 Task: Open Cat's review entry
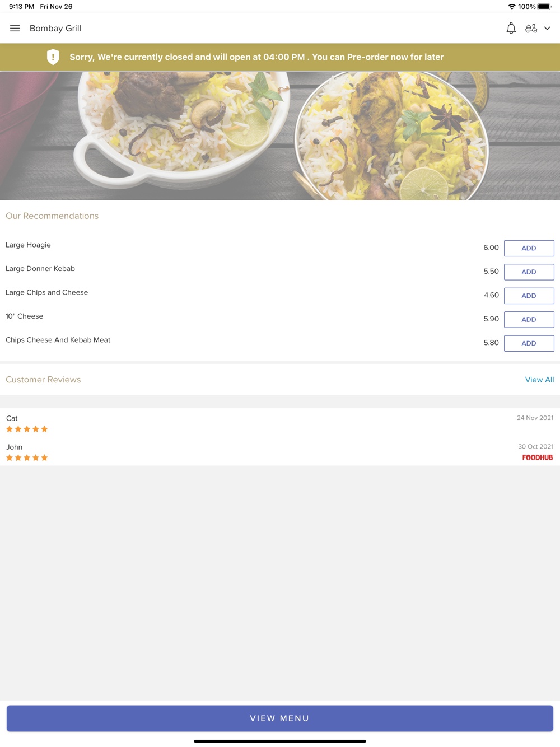pyautogui.click(x=280, y=423)
